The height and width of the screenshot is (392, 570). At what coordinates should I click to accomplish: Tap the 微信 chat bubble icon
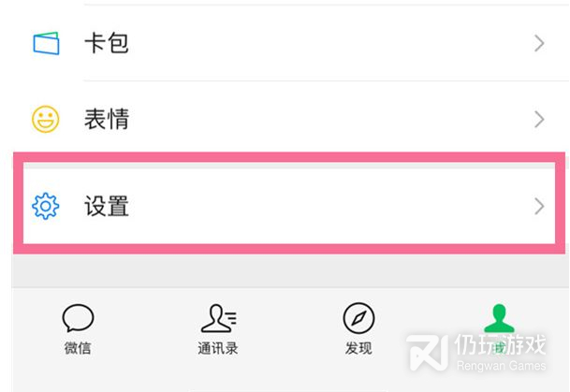(78, 320)
